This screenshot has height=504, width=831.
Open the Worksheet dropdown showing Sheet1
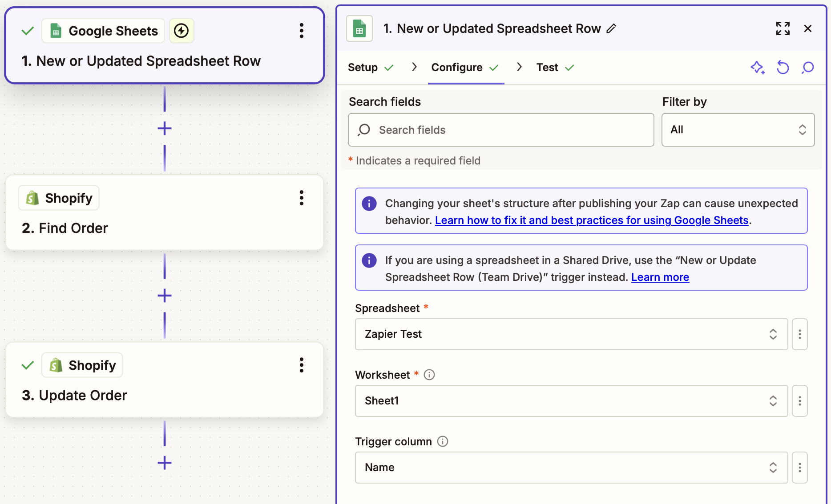tap(571, 401)
